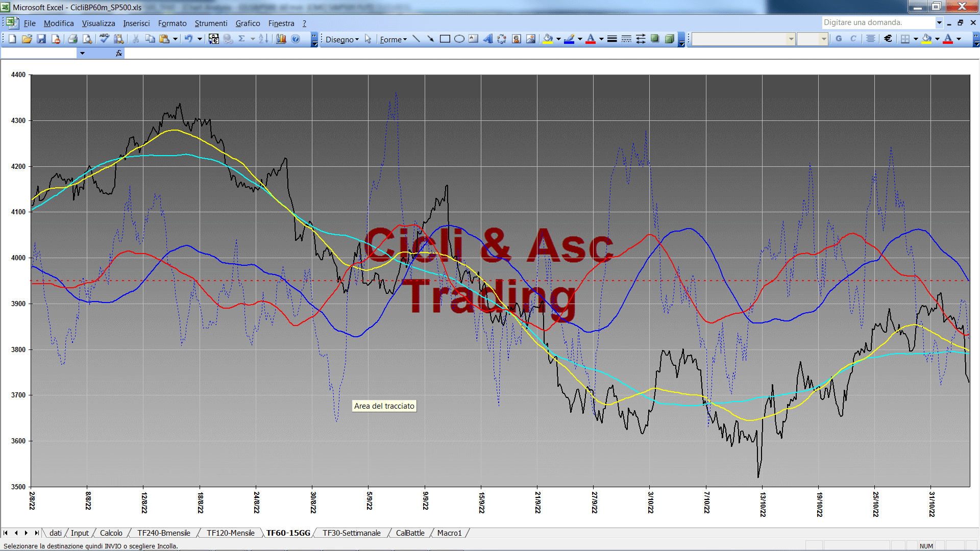
Task: Open the File menu
Action: (x=30, y=23)
